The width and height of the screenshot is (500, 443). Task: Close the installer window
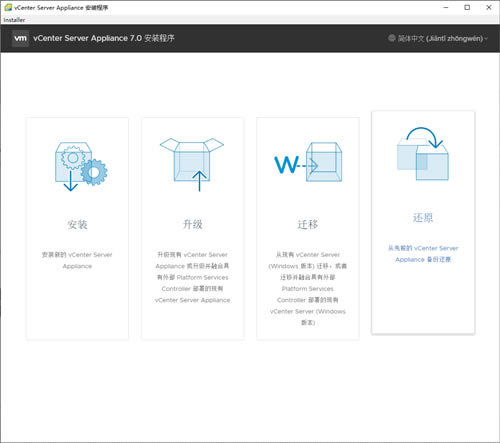pos(489,7)
